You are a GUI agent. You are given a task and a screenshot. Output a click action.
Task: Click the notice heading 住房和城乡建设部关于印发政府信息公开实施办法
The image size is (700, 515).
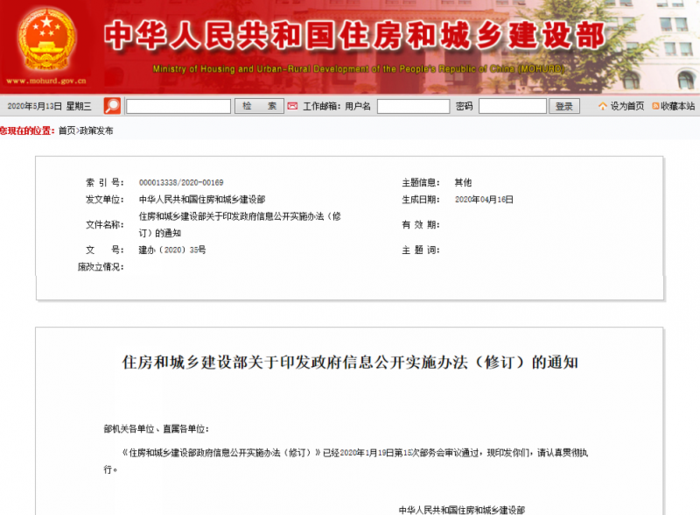pyautogui.click(x=349, y=363)
